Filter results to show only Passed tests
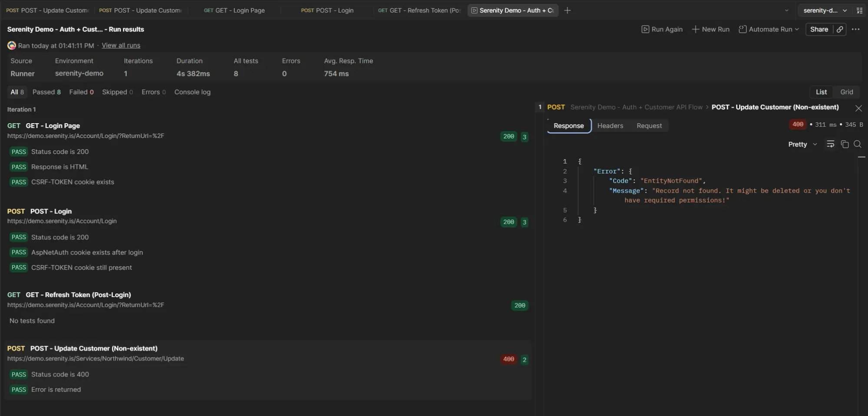The width and height of the screenshot is (868, 416). (x=47, y=92)
